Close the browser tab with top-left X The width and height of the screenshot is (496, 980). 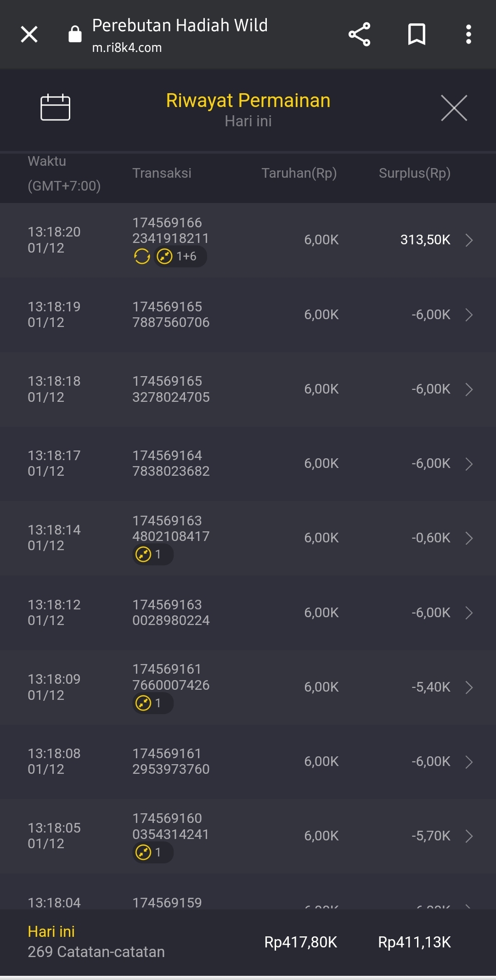[29, 34]
